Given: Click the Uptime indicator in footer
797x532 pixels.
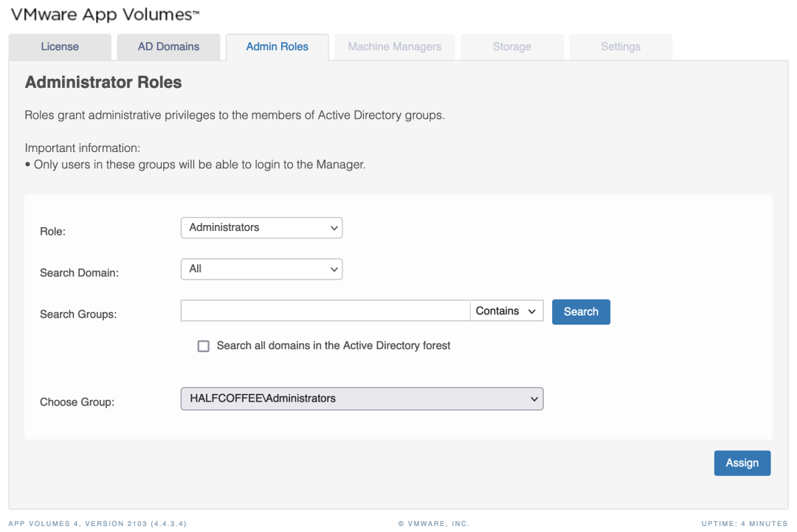Looking at the screenshot, I should [744, 524].
